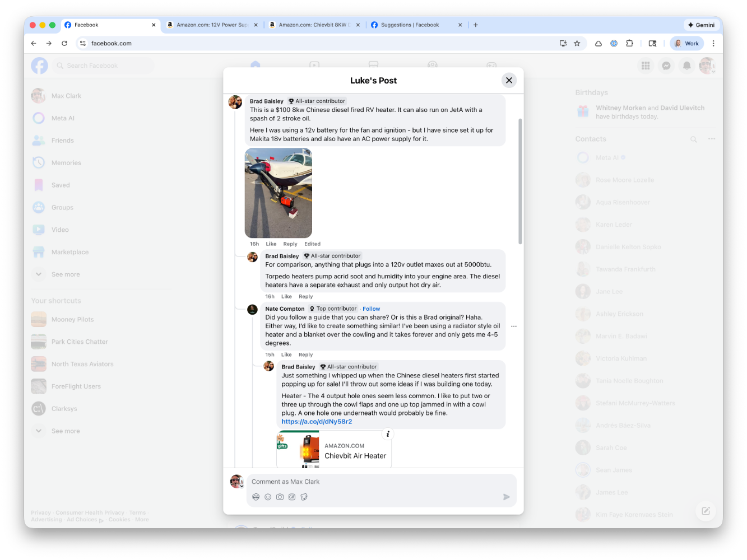Click the send comment arrow icon
747x560 pixels.
pyautogui.click(x=506, y=497)
